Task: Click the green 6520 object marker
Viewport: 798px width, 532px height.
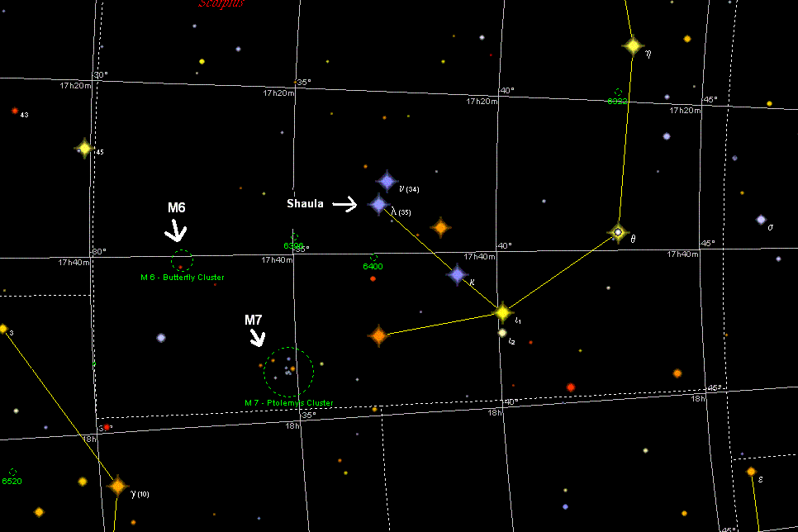Action: click(12, 473)
